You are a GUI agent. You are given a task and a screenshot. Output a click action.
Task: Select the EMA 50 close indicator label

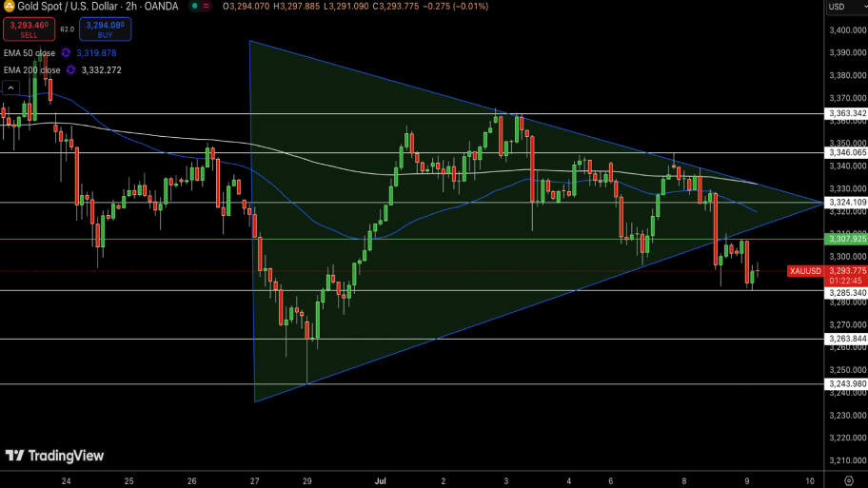pyautogui.click(x=30, y=53)
